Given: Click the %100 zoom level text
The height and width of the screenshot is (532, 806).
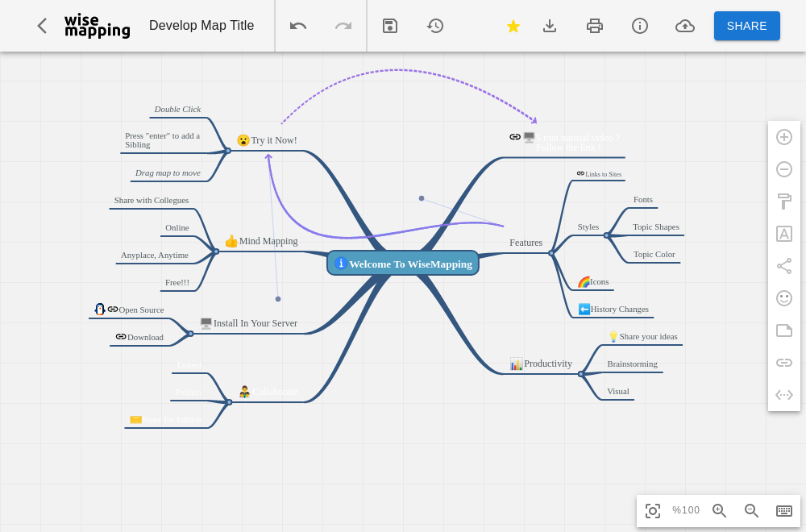Looking at the screenshot, I should (x=686, y=510).
